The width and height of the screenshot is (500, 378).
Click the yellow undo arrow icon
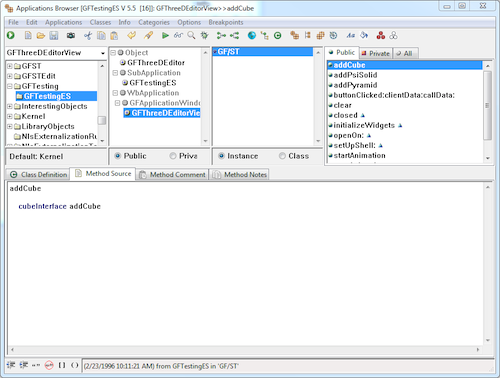coord(132,35)
